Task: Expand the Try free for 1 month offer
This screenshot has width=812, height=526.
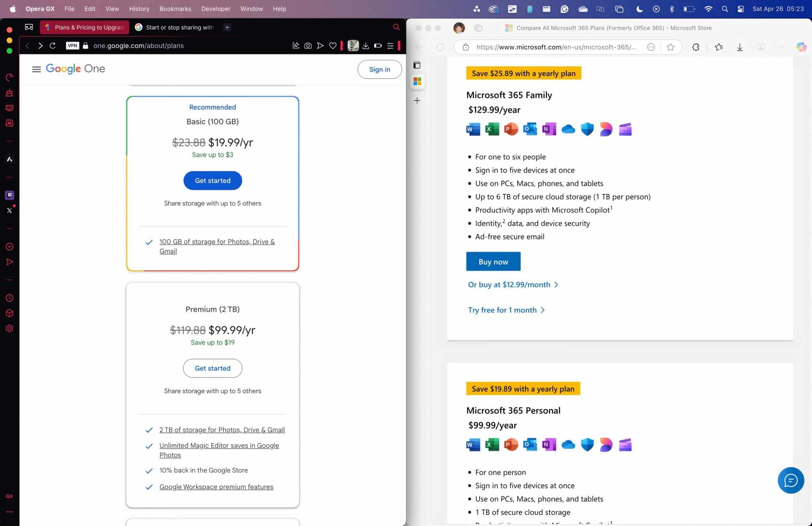Action: click(506, 310)
